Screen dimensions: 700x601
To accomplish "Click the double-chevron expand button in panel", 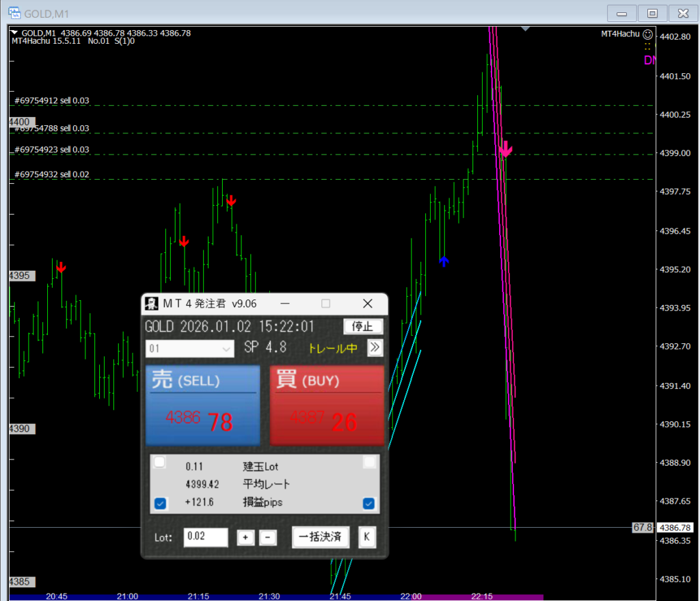I will tap(375, 347).
